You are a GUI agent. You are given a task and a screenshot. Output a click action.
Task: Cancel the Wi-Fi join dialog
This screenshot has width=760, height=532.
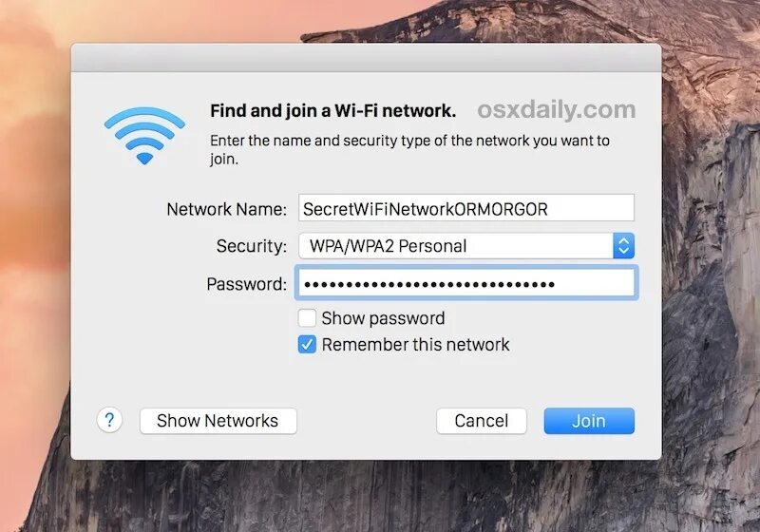click(482, 421)
